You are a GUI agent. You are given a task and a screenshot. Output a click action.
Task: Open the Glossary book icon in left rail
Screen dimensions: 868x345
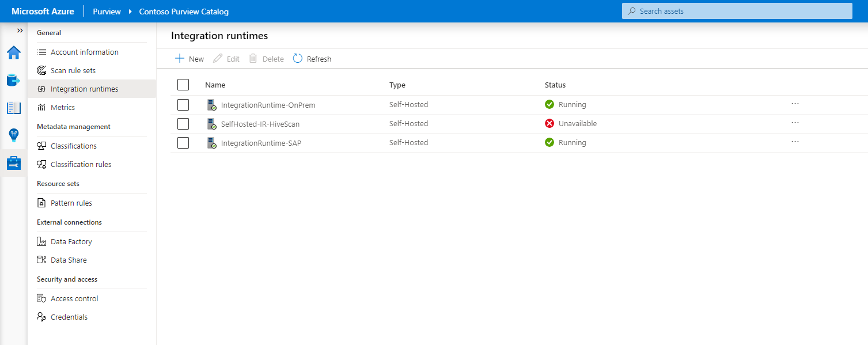[13, 108]
